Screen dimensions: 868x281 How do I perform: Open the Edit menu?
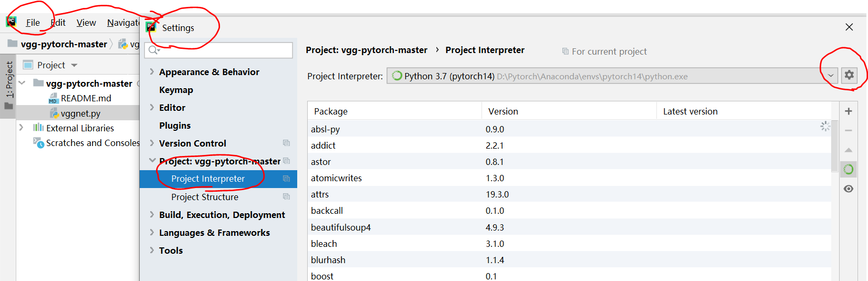coord(58,23)
